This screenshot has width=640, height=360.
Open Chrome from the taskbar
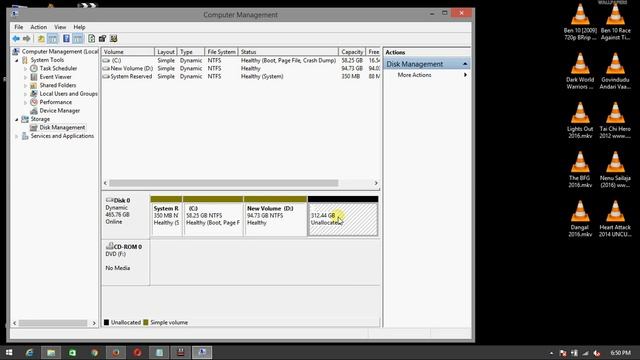(x=95, y=352)
